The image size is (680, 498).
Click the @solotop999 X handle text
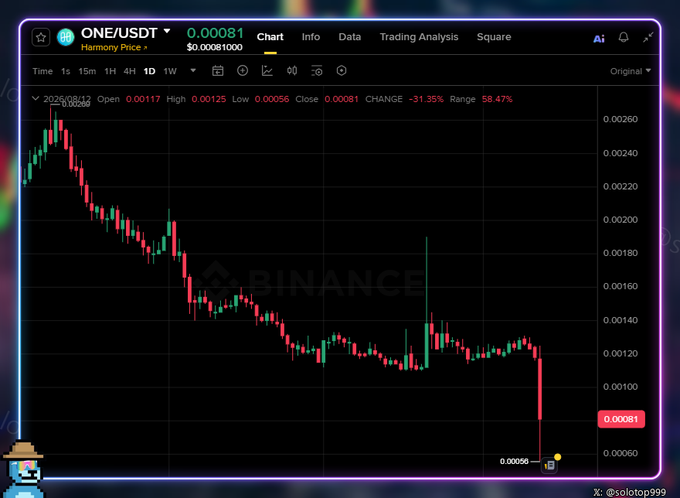pyautogui.click(x=635, y=492)
